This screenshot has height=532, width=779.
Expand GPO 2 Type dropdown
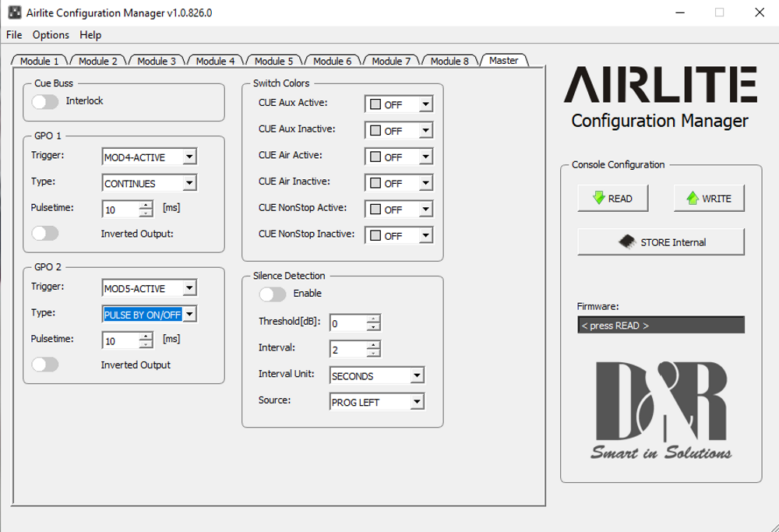189,315
